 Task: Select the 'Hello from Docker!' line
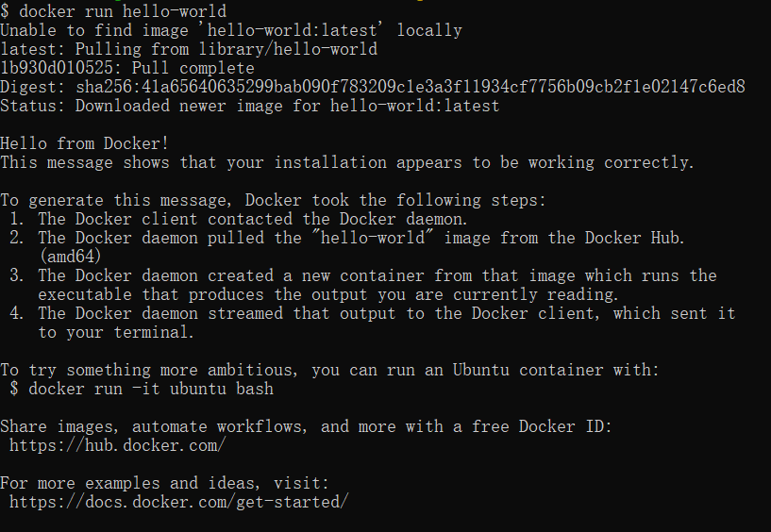point(85,143)
